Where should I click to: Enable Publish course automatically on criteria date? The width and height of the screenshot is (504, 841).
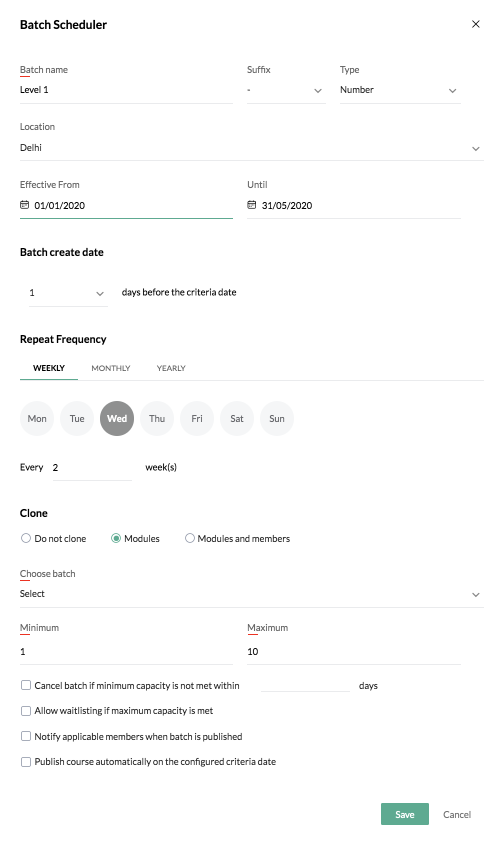26,761
